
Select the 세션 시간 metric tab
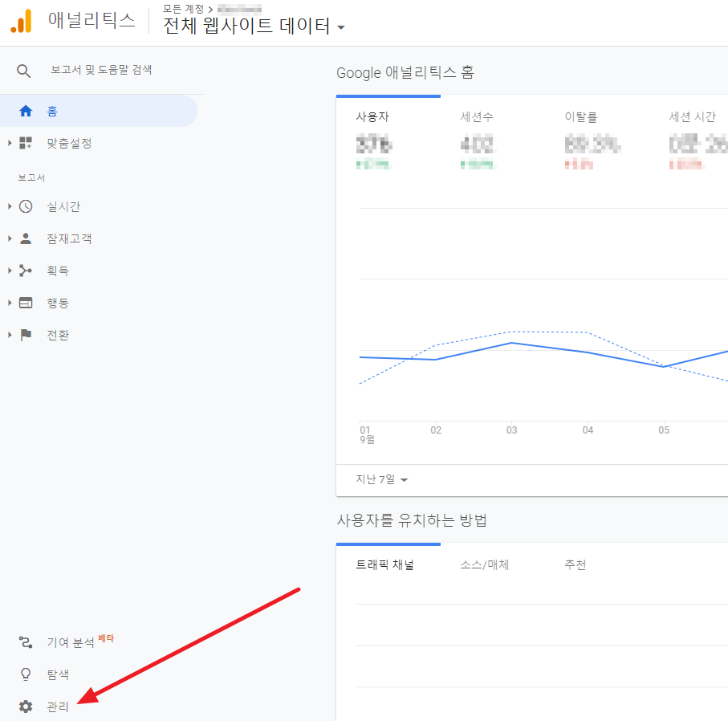click(692, 117)
